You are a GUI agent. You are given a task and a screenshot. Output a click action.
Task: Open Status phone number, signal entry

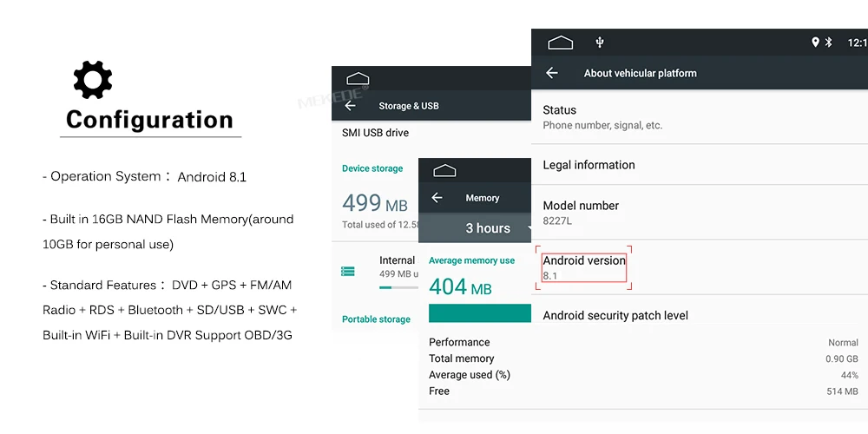tap(700, 117)
